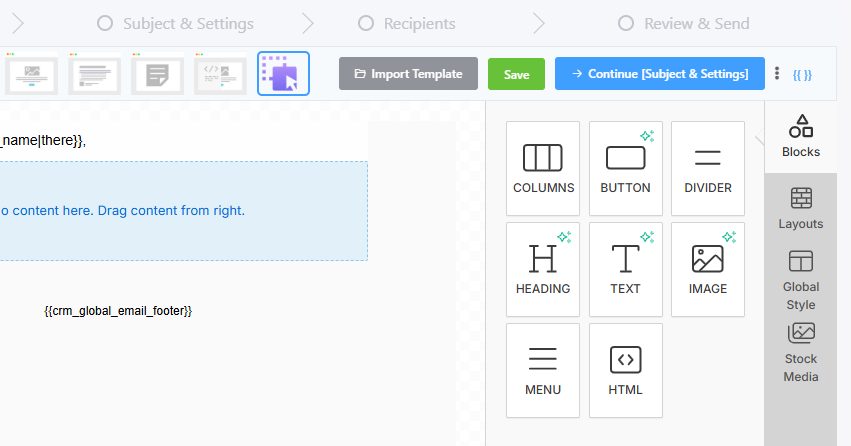Select the Recipients step radio
The width and height of the screenshot is (851, 446).
pyautogui.click(x=366, y=23)
